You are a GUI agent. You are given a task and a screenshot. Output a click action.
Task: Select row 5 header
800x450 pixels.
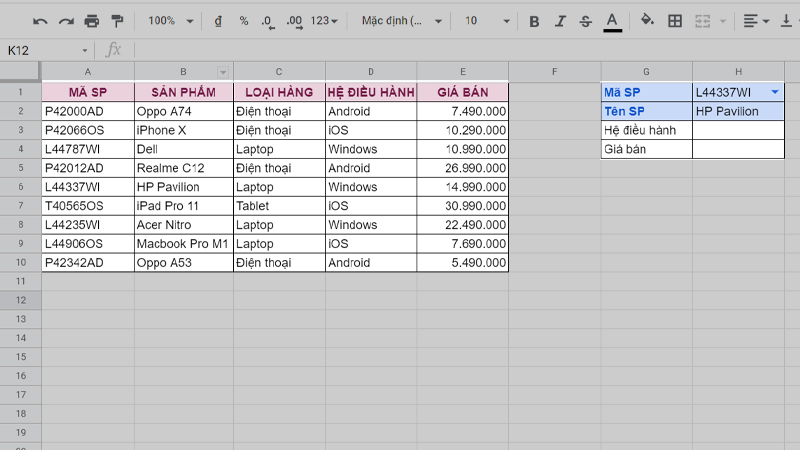(20, 168)
